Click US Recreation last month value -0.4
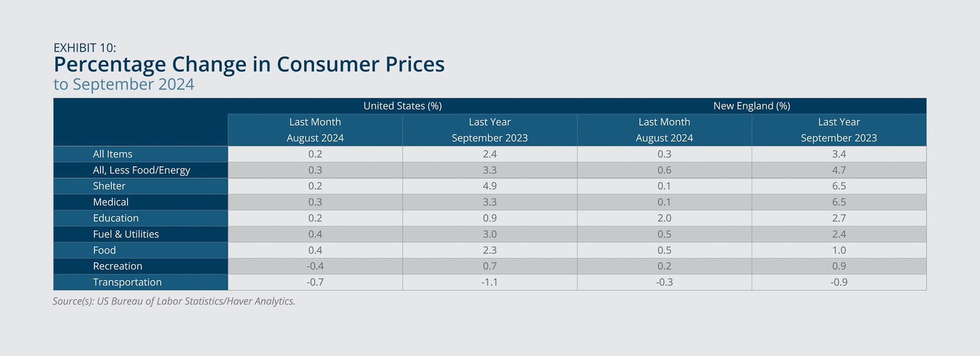Viewport: 980px width, 356px height. (x=315, y=266)
